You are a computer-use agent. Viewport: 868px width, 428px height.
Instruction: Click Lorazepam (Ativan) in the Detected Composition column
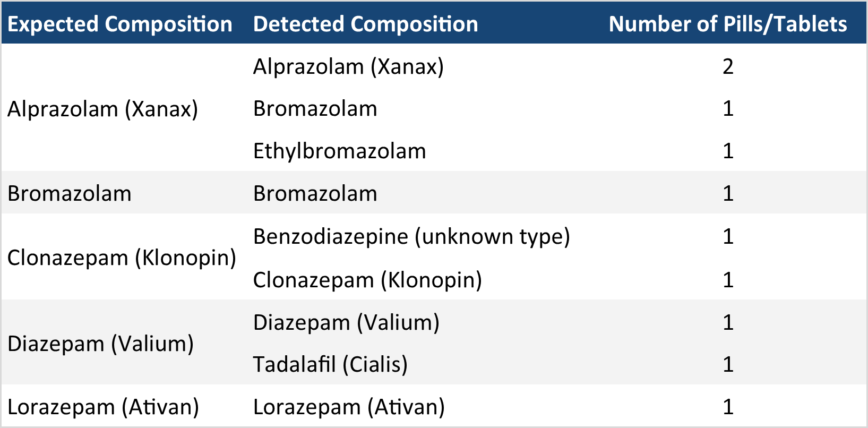[x=349, y=407]
